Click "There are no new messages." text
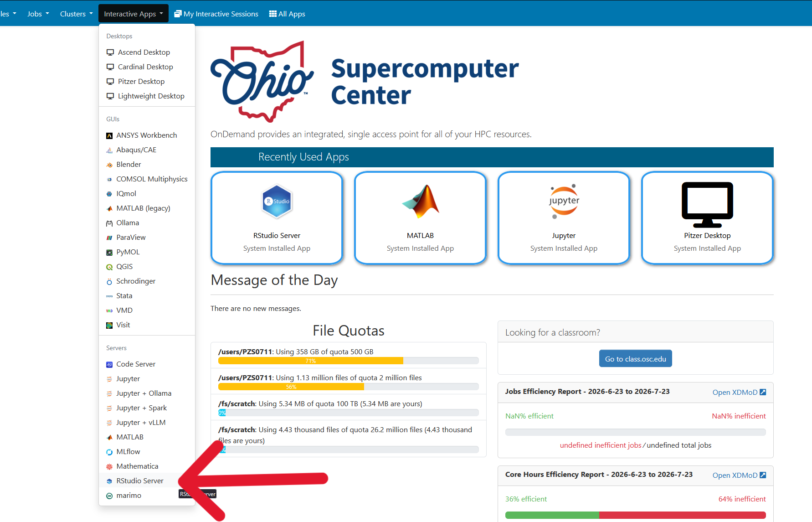812x522 pixels. [256, 309]
